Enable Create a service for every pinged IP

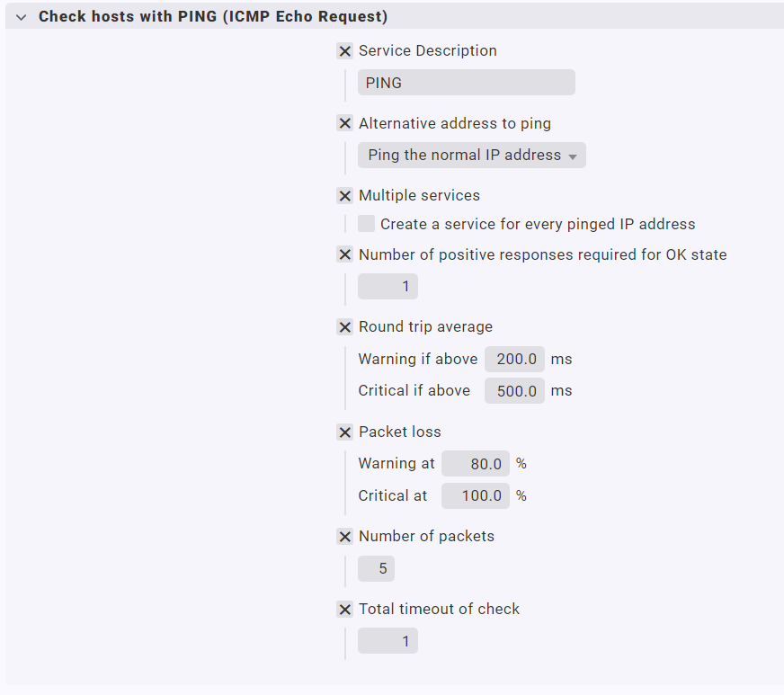pyautogui.click(x=367, y=224)
